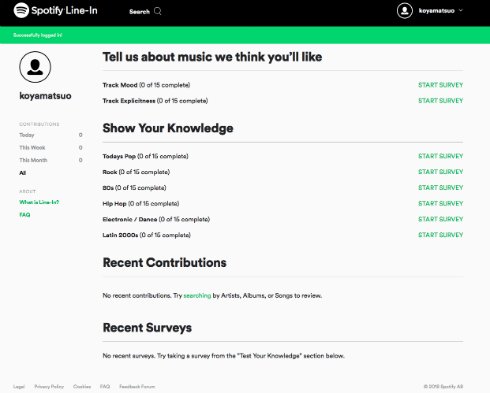Open the Cookies footer link

pos(82,387)
